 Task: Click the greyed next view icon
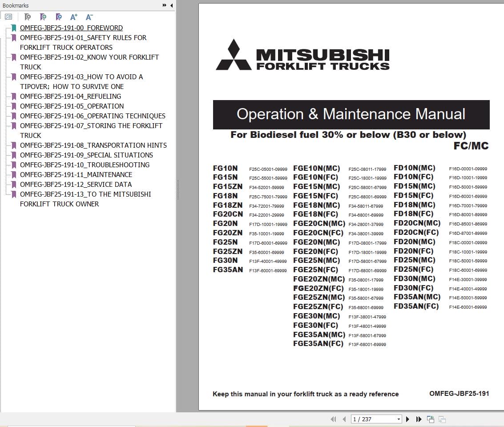click(442, 419)
